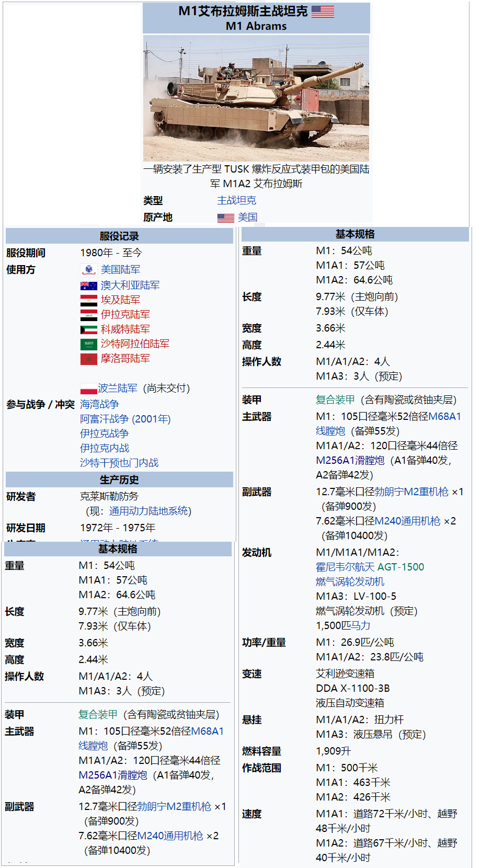The height and width of the screenshot is (868, 481).
Task: Click the Egyptian flag icon
Action: click(88, 300)
